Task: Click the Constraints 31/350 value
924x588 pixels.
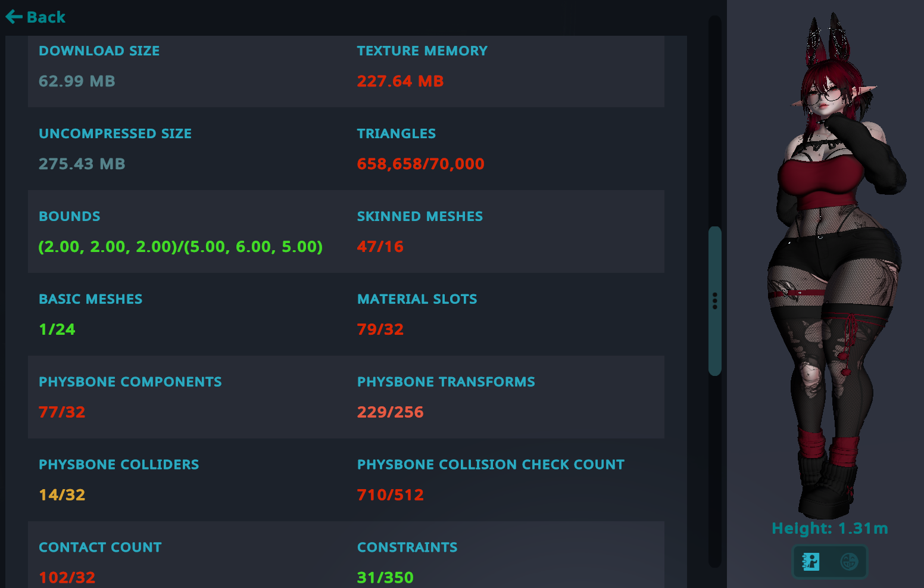Action: click(385, 577)
